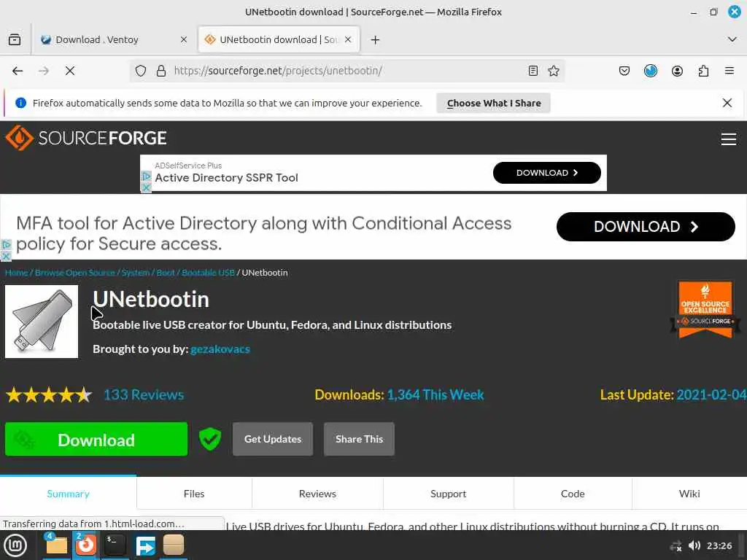This screenshot has width=747, height=560.
Task: Open the volume speaker tray icon
Action: click(x=694, y=545)
